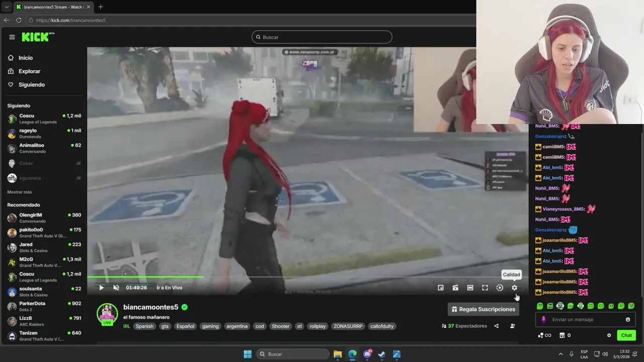Seek on the green video progress bar
Viewport: 644px width, 362px height.
(x=307, y=277)
